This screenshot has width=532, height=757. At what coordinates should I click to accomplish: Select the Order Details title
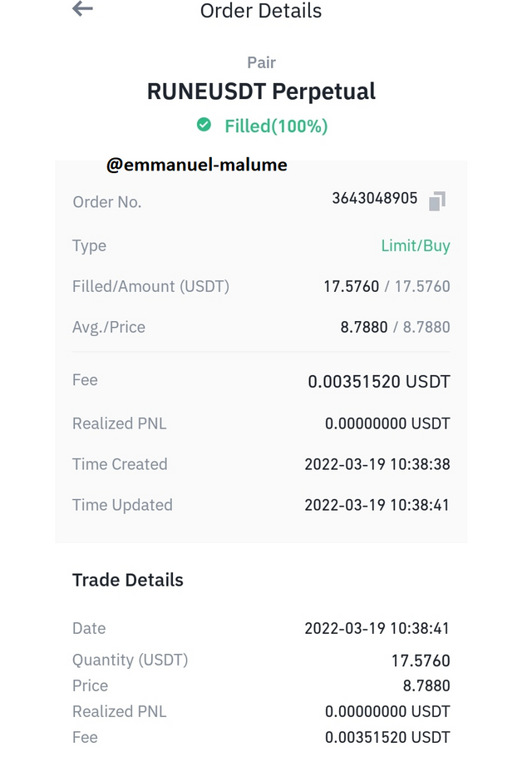point(261,11)
